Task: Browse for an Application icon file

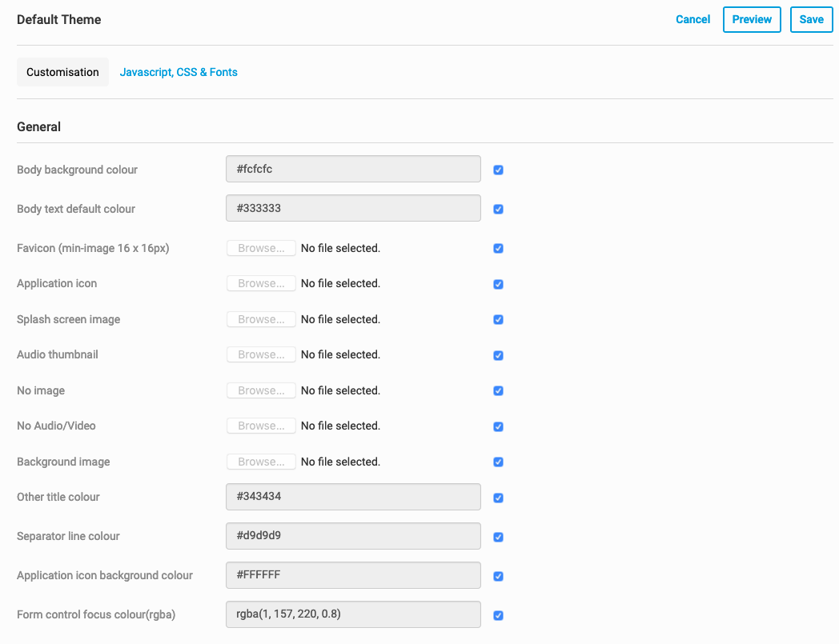Action: 261,283
